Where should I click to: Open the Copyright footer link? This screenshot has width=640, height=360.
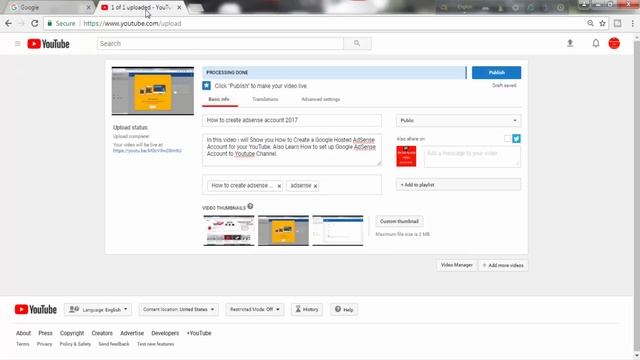72,333
